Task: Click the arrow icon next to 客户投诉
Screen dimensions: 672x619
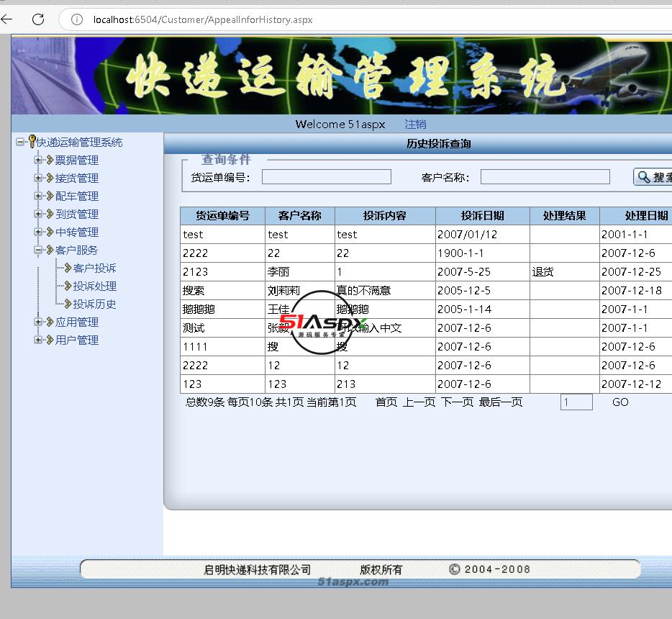Action: (x=68, y=268)
